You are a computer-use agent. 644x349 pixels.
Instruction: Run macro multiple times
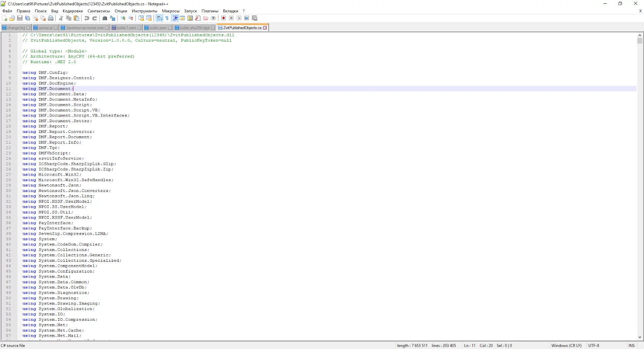[247, 18]
